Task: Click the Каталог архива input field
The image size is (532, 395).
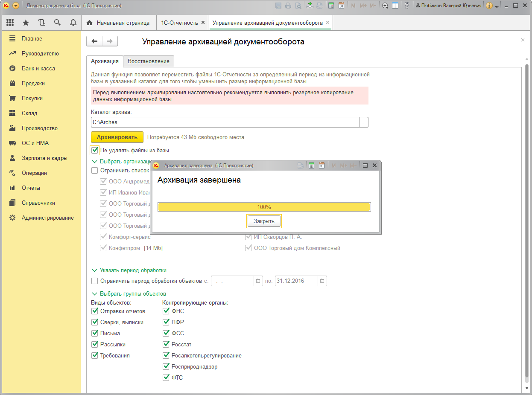Action: point(225,122)
